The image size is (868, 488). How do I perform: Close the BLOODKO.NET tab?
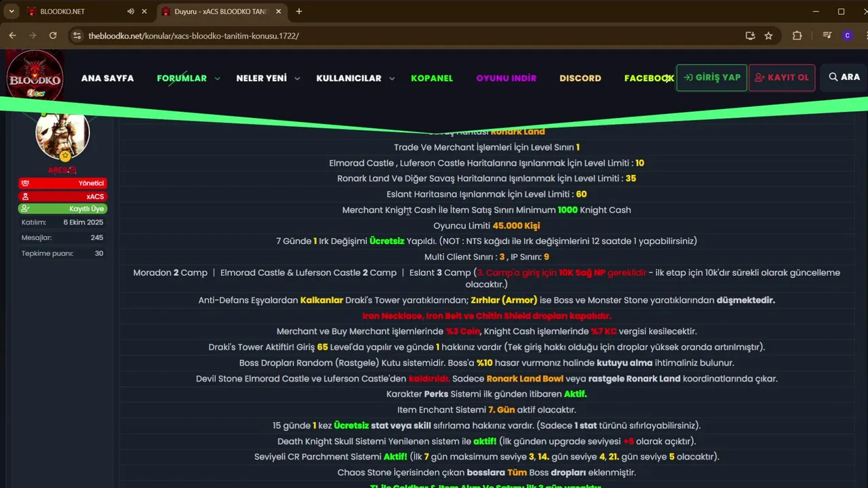pos(144,12)
